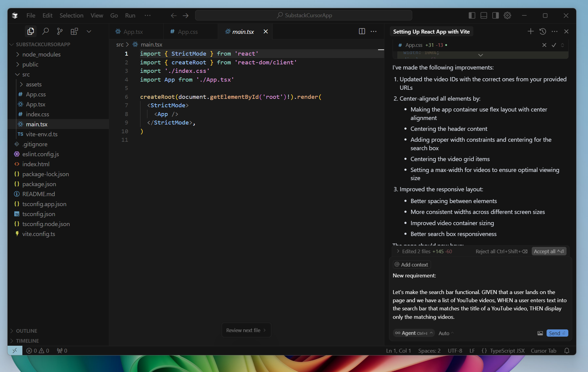Switch to App.css tab
Viewport: 588px width, 372px height.
[x=188, y=32]
